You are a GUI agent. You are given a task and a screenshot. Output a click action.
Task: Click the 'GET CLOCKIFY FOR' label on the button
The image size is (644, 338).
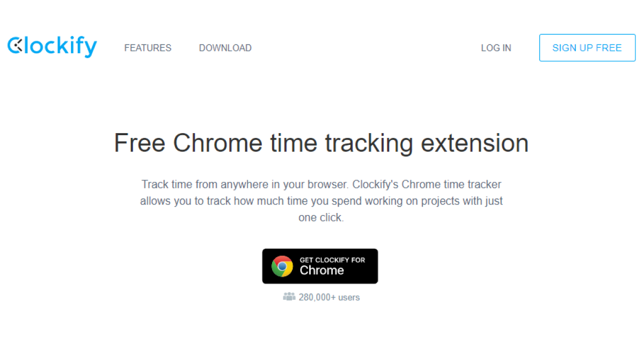pos(332,260)
